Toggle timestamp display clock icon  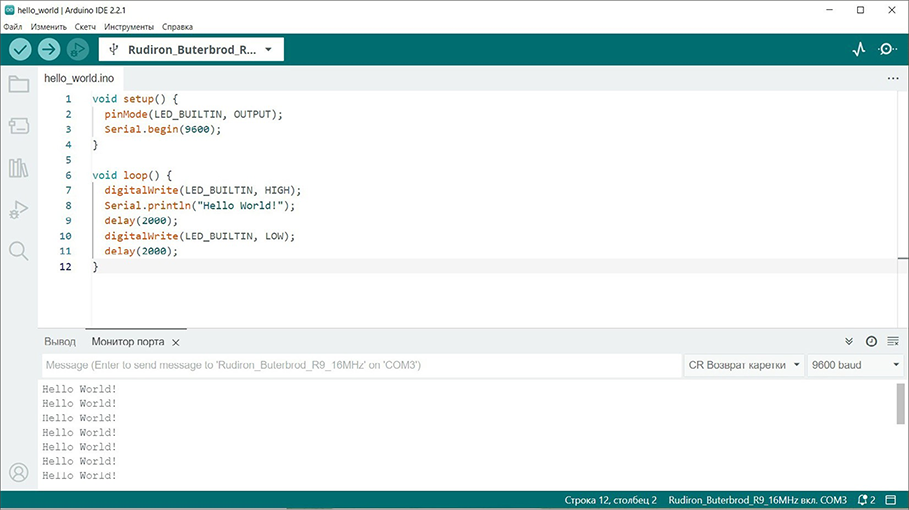pyautogui.click(x=871, y=341)
